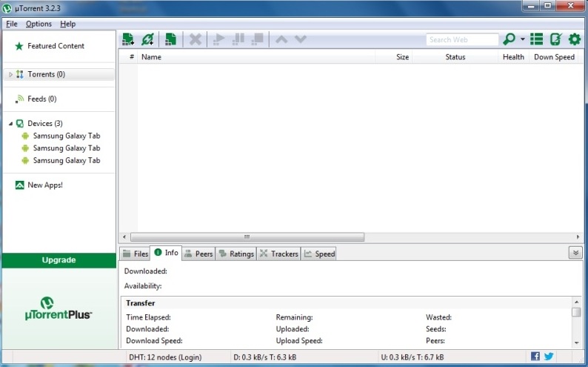The image size is (588, 367).
Task: Click the category list view icon
Action: pos(536,39)
